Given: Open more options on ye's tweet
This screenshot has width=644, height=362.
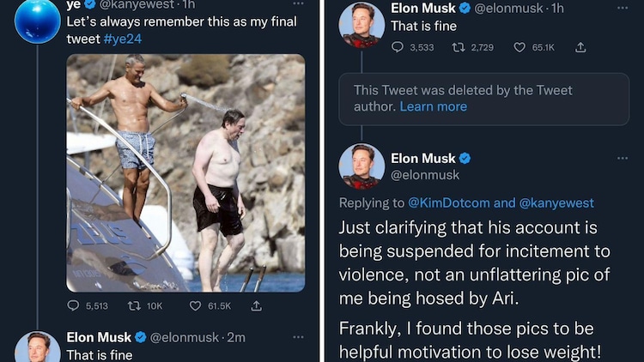Looking at the screenshot, I should 297,3.
